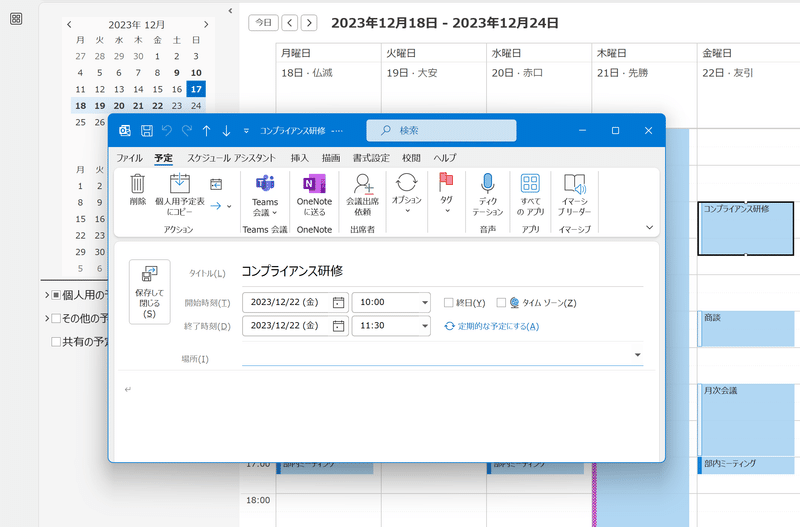Click Save and Close (保存して閉じる)

click(x=149, y=292)
